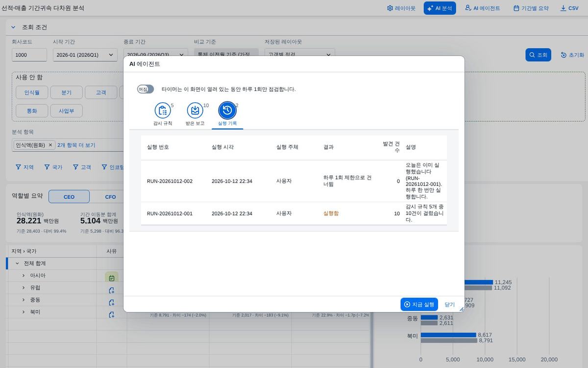
Task: Select run RUN-20261012-002
Action: [x=294, y=181]
